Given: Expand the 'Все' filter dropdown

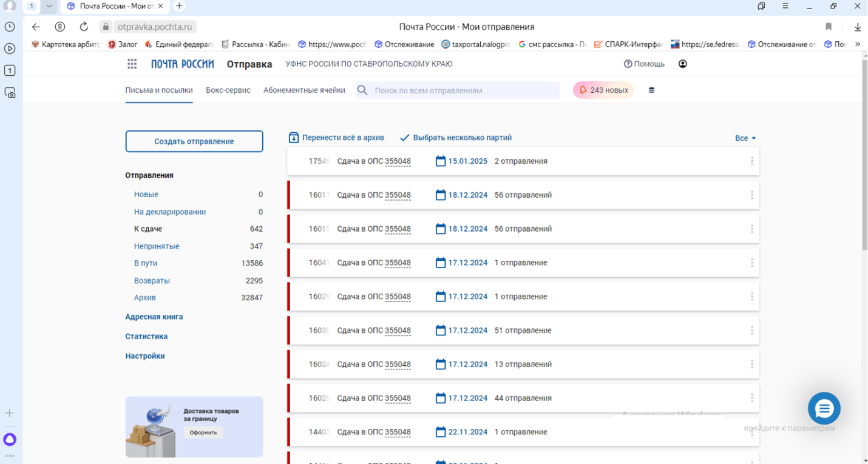Looking at the screenshot, I should click(745, 138).
